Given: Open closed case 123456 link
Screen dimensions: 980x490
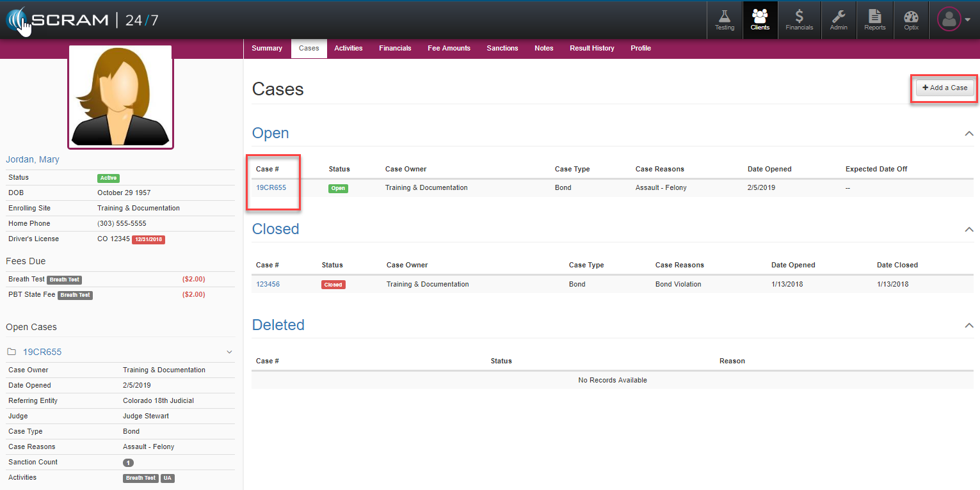Looking at the screenshot, I should point(268,284).
